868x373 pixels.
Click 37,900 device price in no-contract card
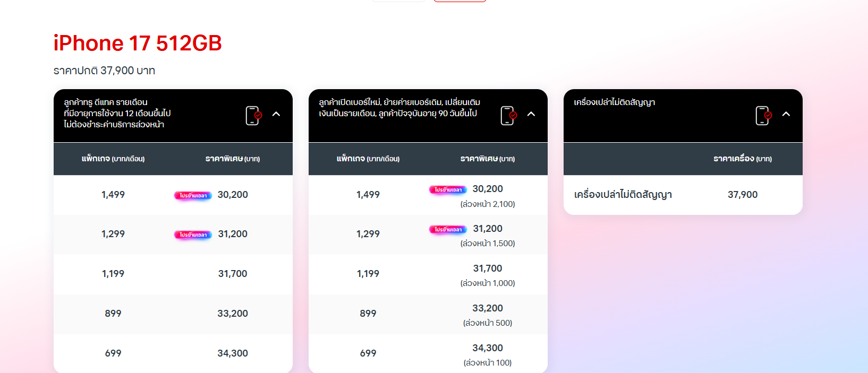tap(743, 195)
